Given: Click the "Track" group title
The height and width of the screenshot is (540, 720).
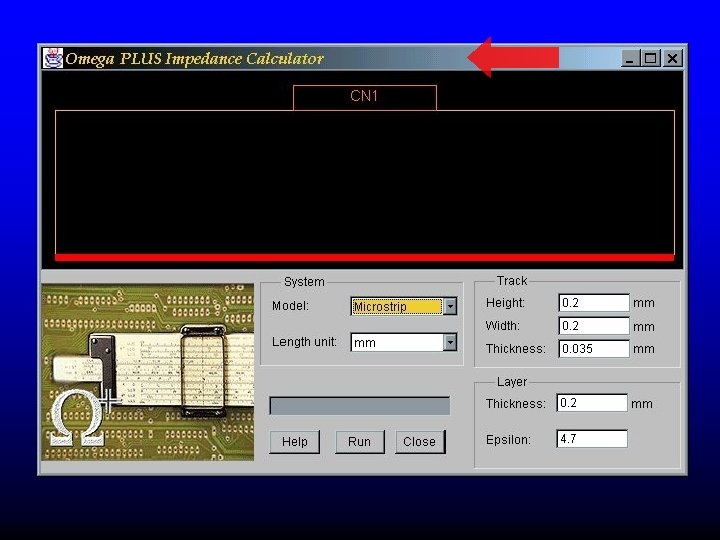Looking at the screenshot, I should [x=512, y=281].
